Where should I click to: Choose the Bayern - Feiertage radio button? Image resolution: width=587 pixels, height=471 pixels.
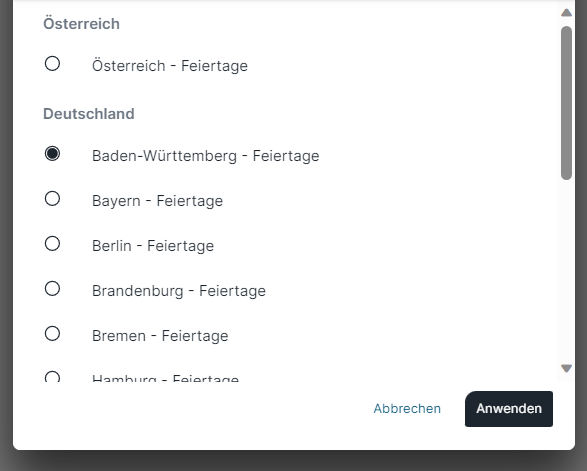(x=52, y=198)
